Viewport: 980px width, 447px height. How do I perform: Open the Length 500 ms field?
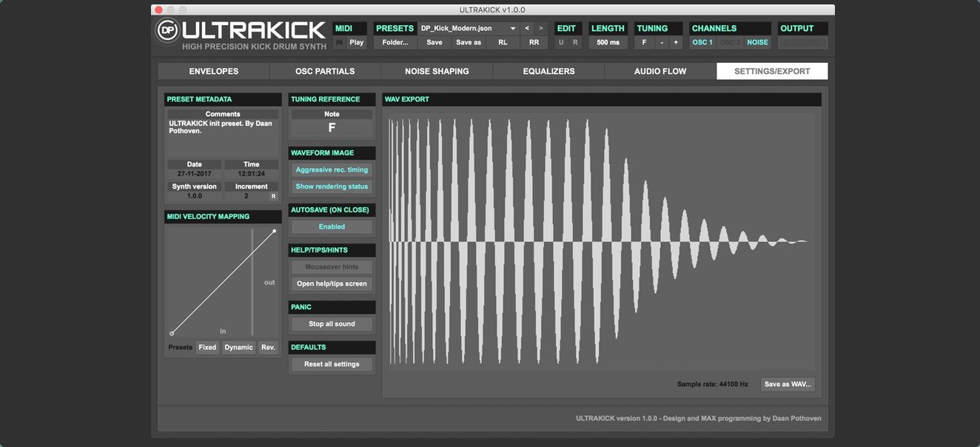pos(608,42)
